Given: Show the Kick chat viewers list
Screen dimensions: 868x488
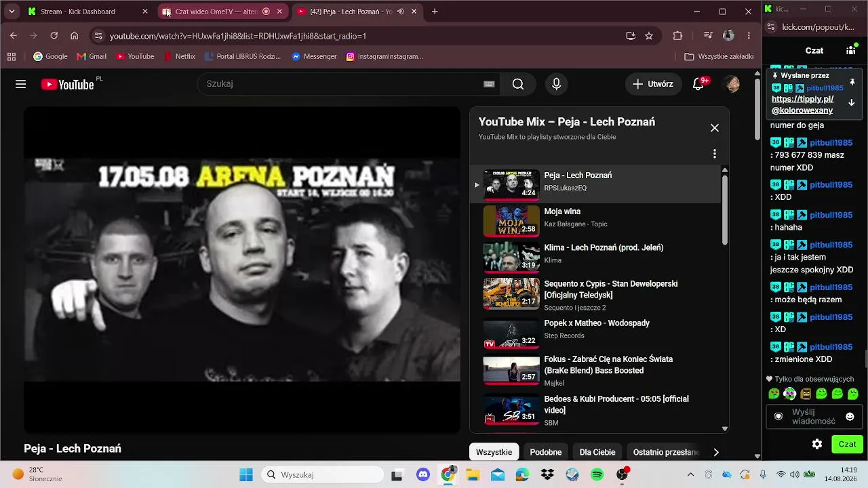Looking at the screenshot, I should point(851,50).
